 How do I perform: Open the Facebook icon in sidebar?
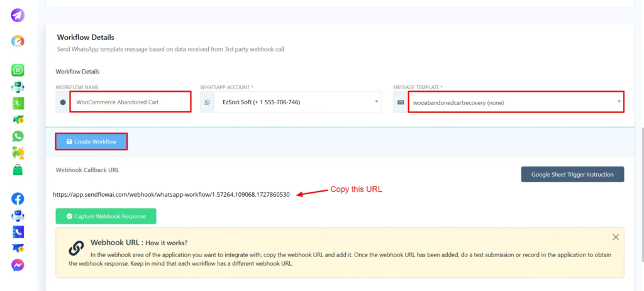(18, 199)
